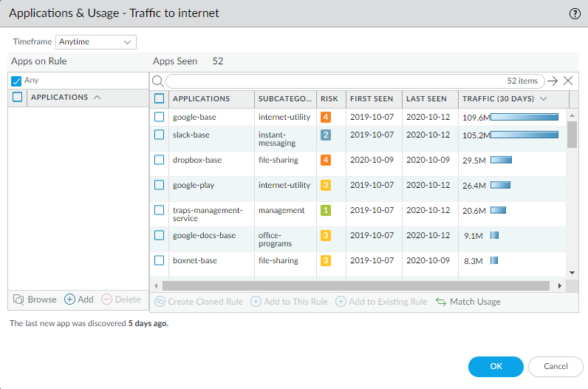Select the slack-base row checkbox

(x=159, y=135)
